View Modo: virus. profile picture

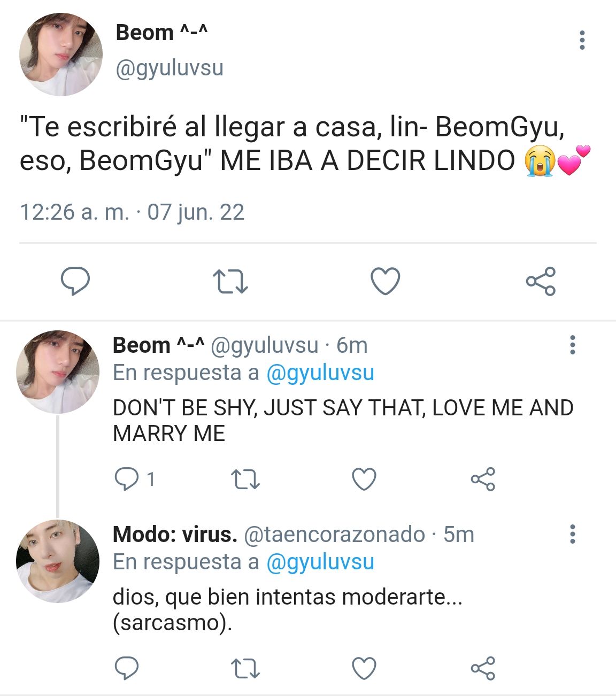58,561
